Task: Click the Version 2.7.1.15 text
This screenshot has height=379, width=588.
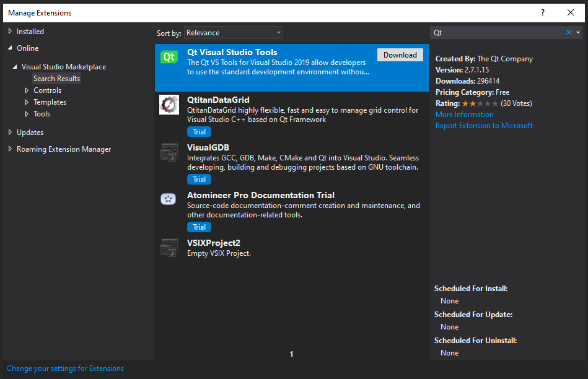Action: click(x=462, y=70)
